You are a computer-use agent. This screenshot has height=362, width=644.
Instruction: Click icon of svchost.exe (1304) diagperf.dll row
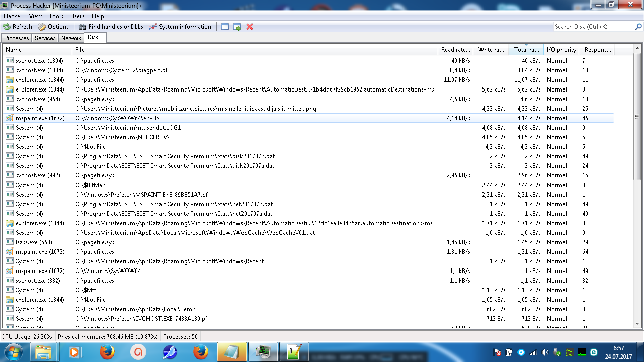click(x=9, y=70)
